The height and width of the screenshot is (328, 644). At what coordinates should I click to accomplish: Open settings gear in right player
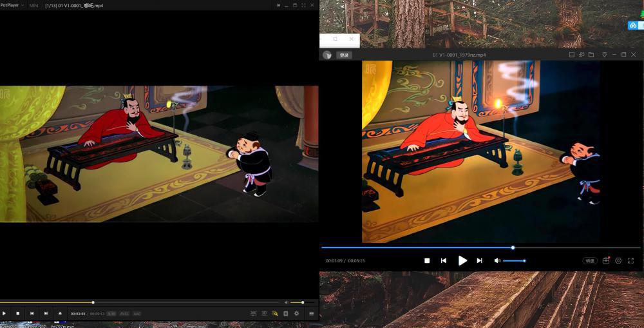click(618, 260)
